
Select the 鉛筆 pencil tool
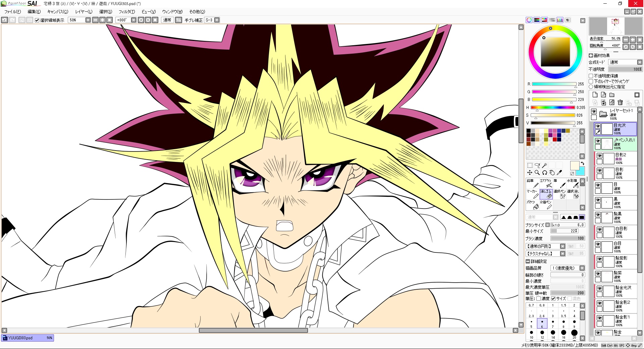532,183
